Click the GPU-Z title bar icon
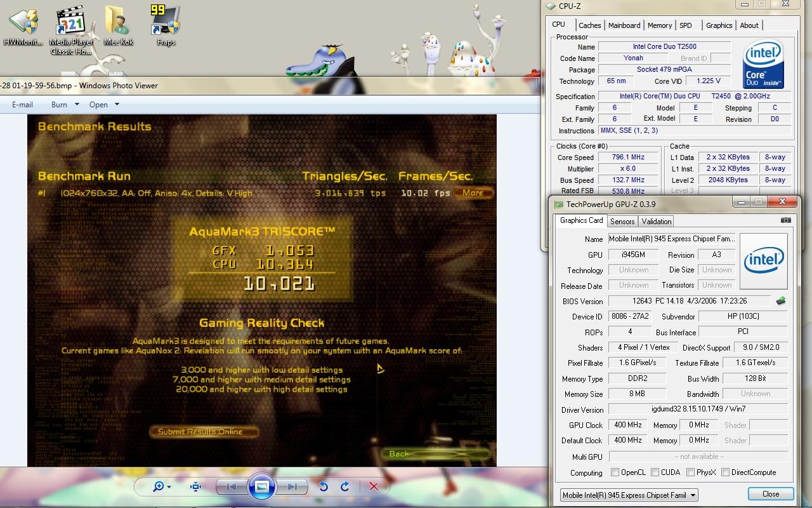This screenshot has width=812, height=508. coord(559,204)
